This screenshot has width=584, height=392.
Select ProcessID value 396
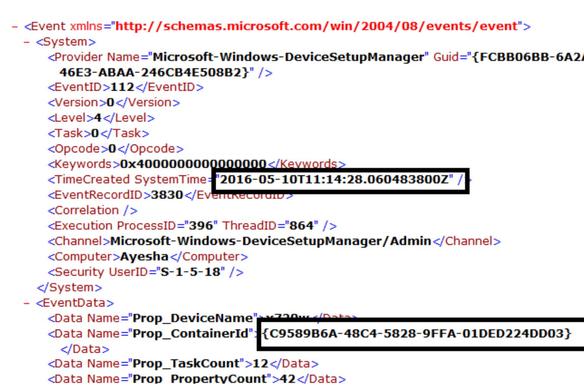201,226
